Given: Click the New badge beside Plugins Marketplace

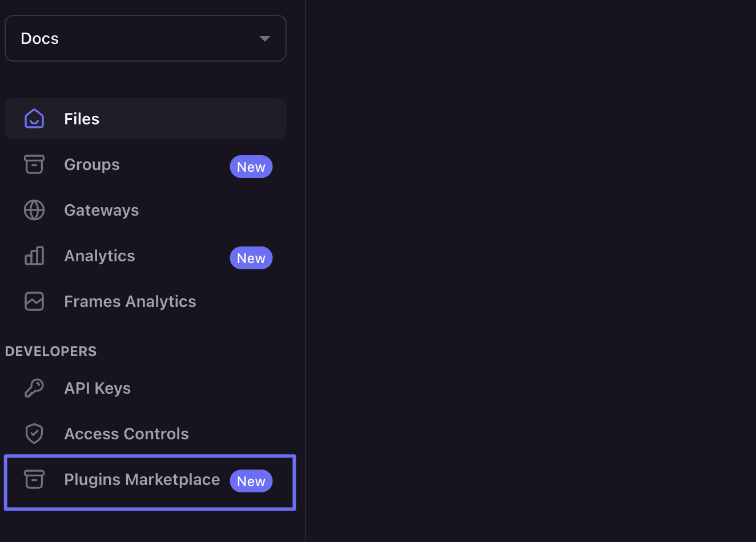Looking at the screenshot, I should 251,481.
